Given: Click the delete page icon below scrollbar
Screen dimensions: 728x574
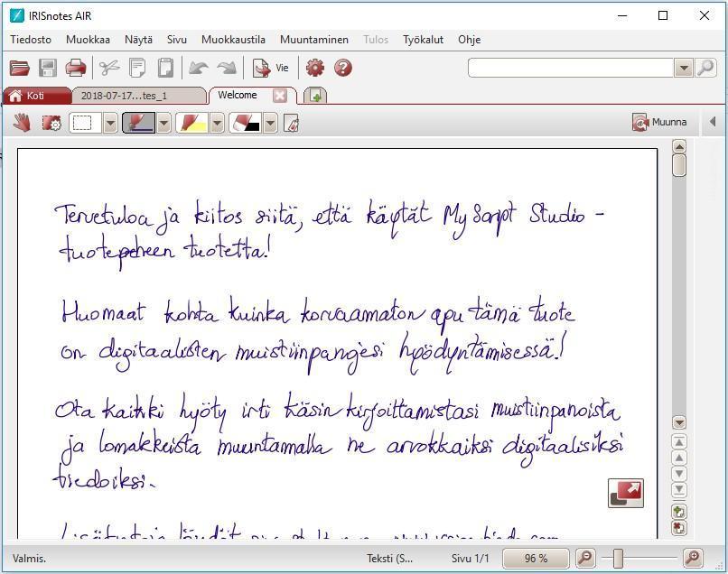Looking at the screenshot, I should (679, 528).
